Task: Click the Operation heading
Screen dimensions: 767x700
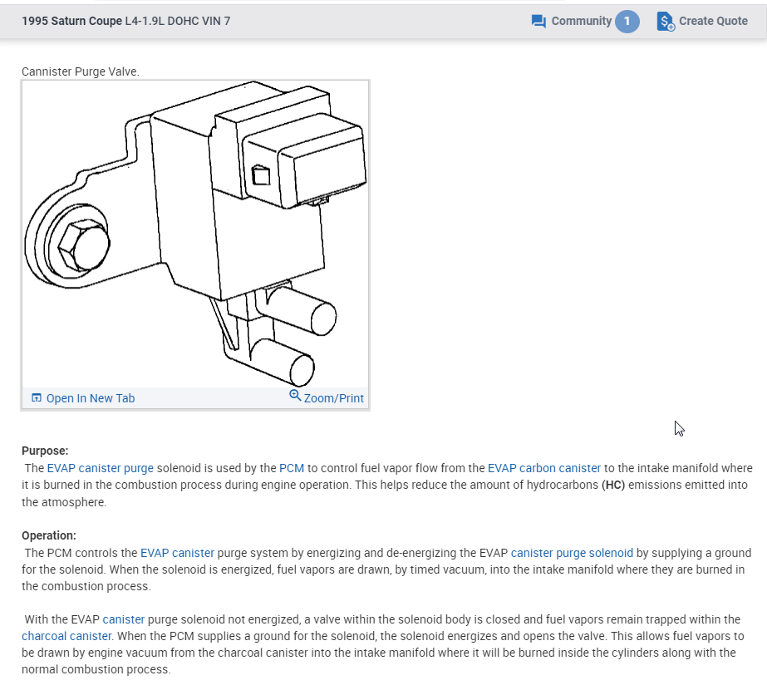Action: [x=49, y=535]
